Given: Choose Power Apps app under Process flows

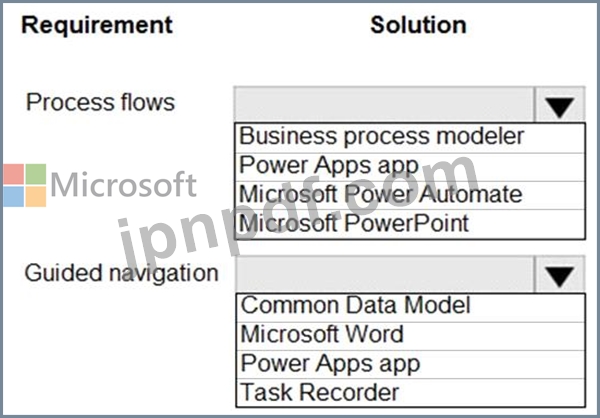Looking at the screenshot, I should (410, 167).
